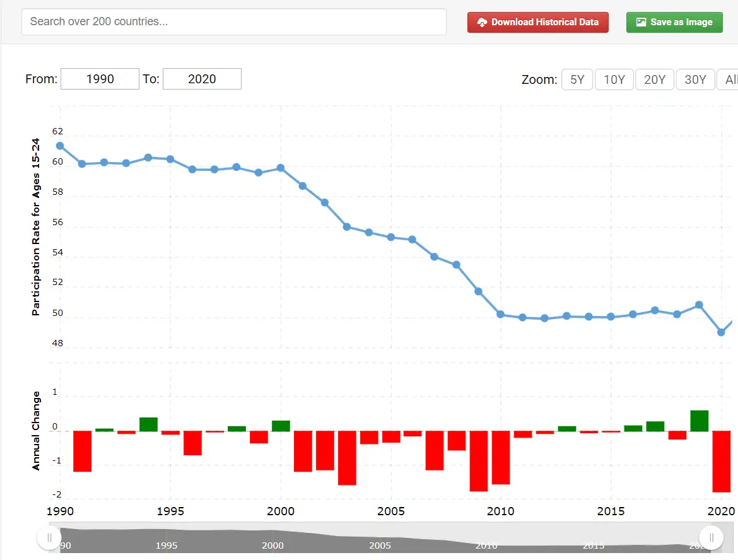Click the red 2020 annual change bar
The width and height of the screenshot is (738, 560).
721,461
